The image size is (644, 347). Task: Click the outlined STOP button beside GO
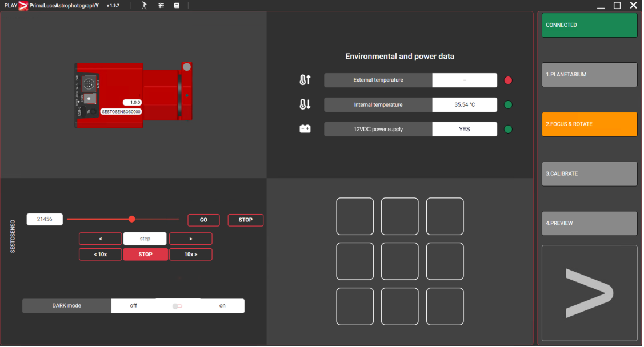coord(246,220)
